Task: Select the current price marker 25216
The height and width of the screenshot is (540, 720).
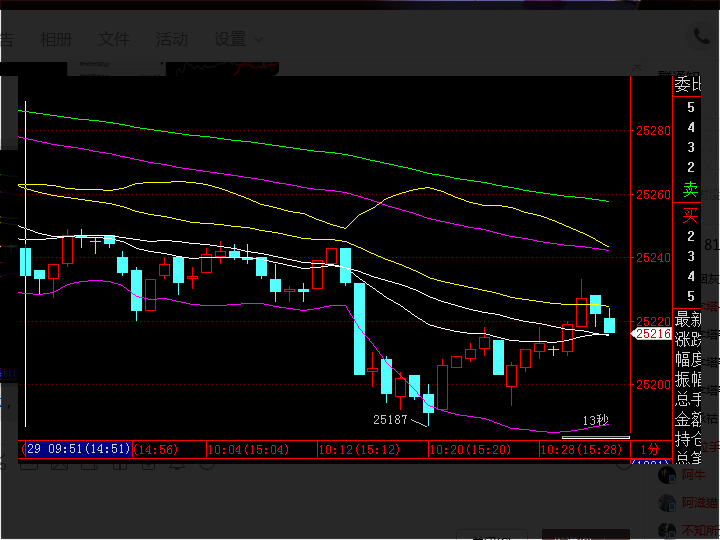Action: tap(652, 334)
